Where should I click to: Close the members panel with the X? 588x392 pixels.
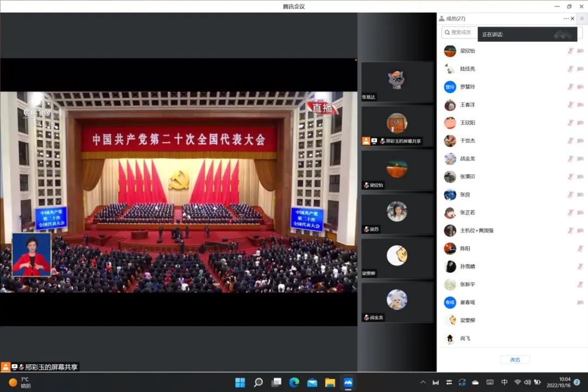[572, 19]
